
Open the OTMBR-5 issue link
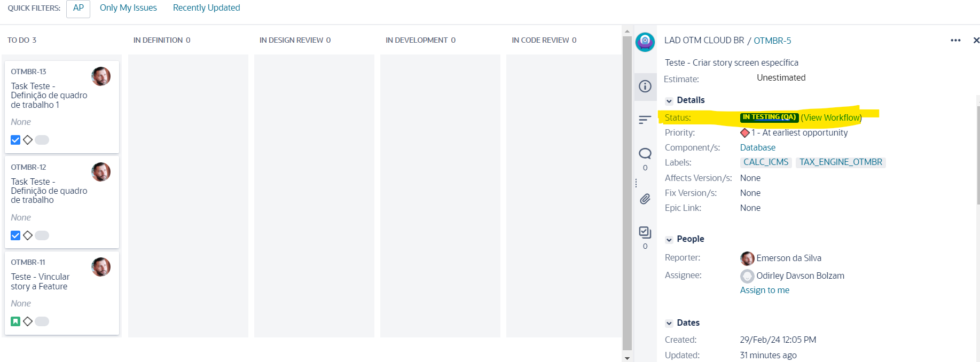tap(772, 41)
